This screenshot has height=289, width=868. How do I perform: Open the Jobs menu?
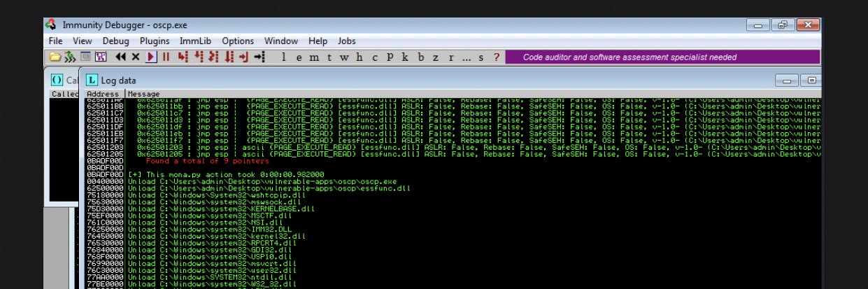(347, 41)
